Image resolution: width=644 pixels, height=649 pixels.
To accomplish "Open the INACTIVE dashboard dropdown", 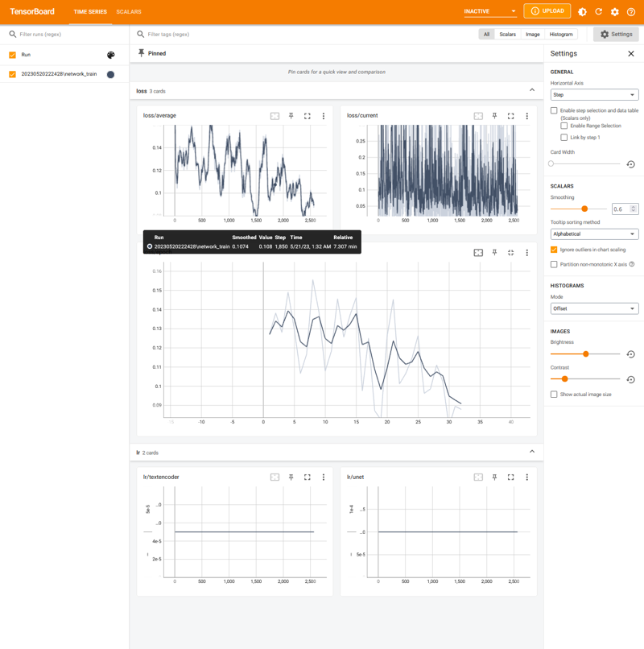I will tap(490, 11).
